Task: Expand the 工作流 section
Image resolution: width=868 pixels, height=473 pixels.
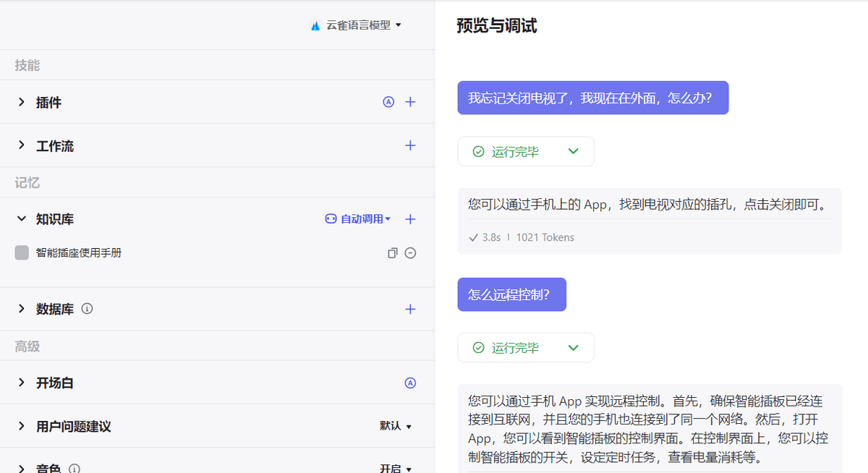Action: [x=22, y=146]
